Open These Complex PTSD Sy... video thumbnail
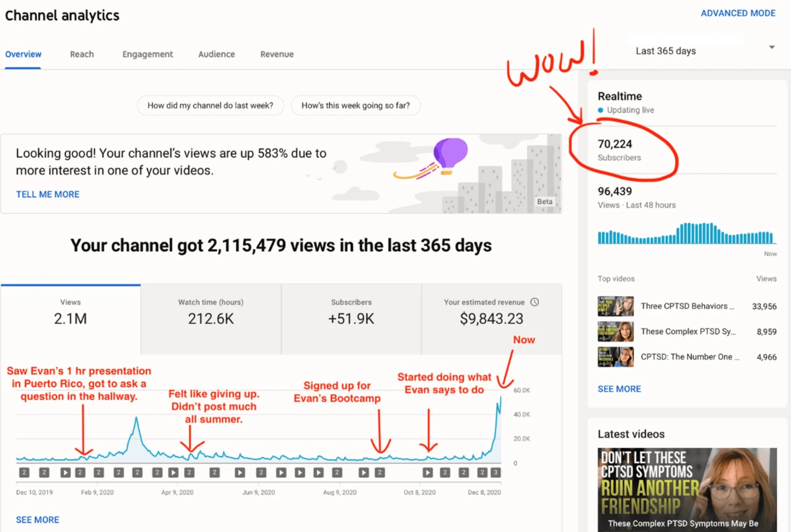 tap(616, 331)
